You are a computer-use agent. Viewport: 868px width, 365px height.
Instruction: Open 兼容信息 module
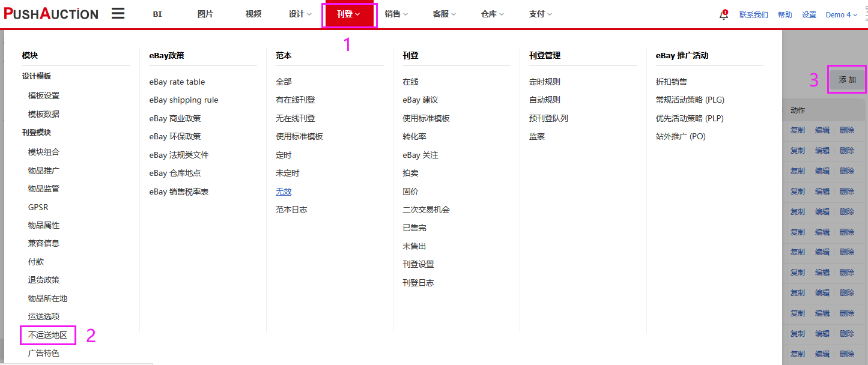pyautogui.click(x=44, y=243)
